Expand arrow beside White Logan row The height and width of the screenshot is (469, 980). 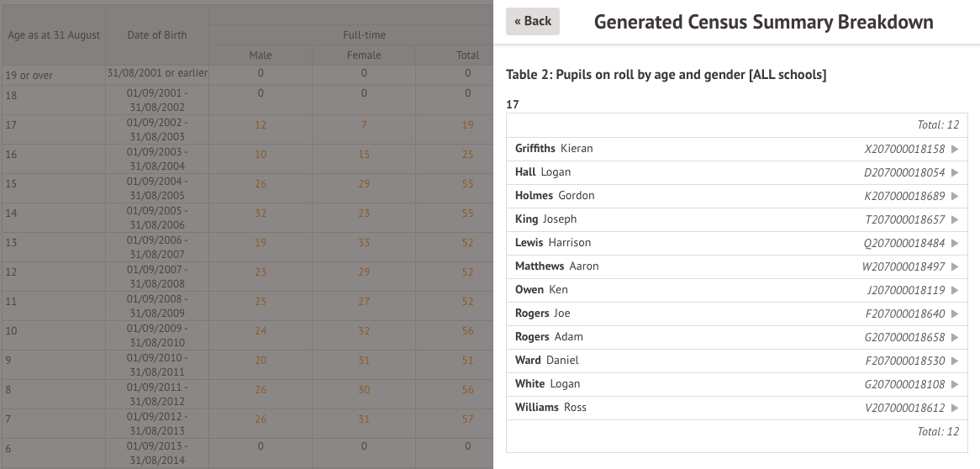click(x=955, y=384)
